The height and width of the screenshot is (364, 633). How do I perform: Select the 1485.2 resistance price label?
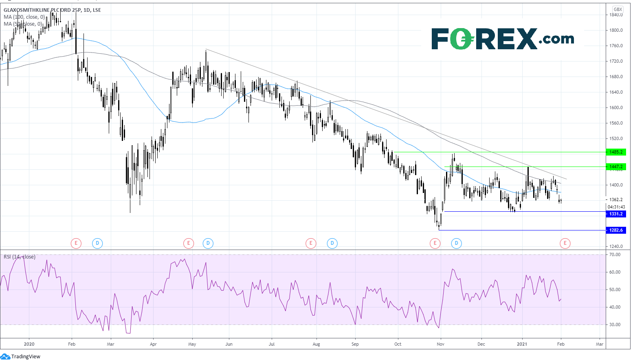(x=615, y=152)
